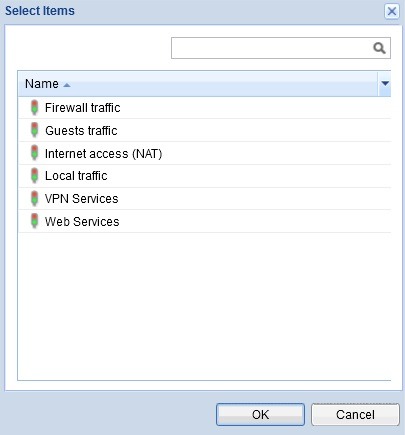Choose the Internet access (NAT) entry
Viewport: 405px width, 435px height.
(204, 153)
